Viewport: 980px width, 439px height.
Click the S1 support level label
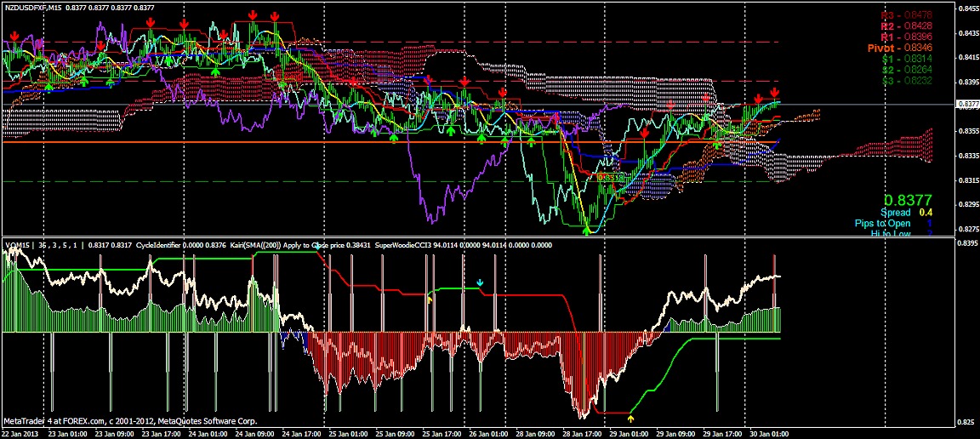click(x=907, y=60)
